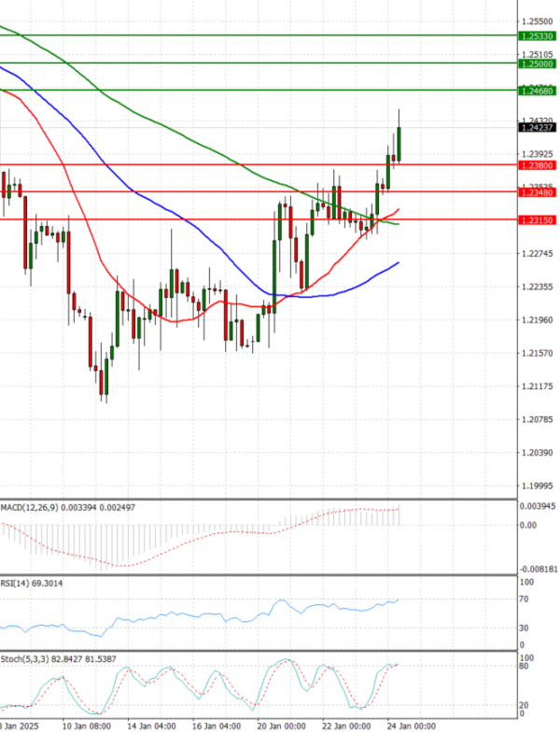The image size is (560, 733).
Task: Click the red 1.23800 support price label
Action: tap(539, 164)
